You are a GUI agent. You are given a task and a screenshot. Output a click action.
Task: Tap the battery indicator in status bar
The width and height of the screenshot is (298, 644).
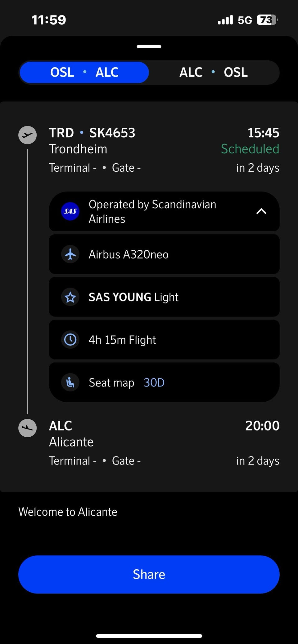coord(267,20)
